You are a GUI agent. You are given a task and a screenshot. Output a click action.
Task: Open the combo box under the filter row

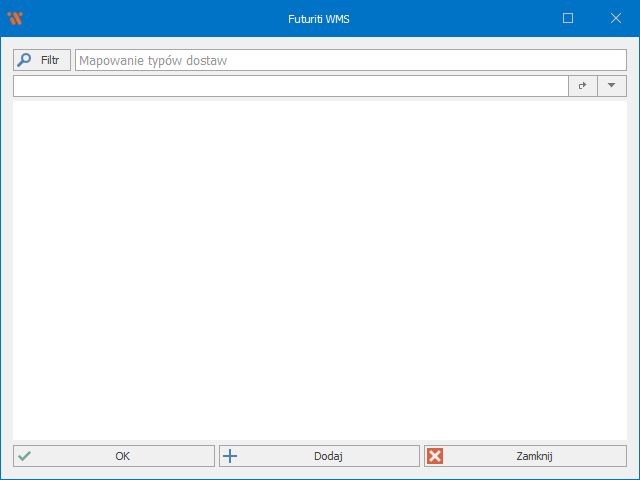[x=290, y=86]
